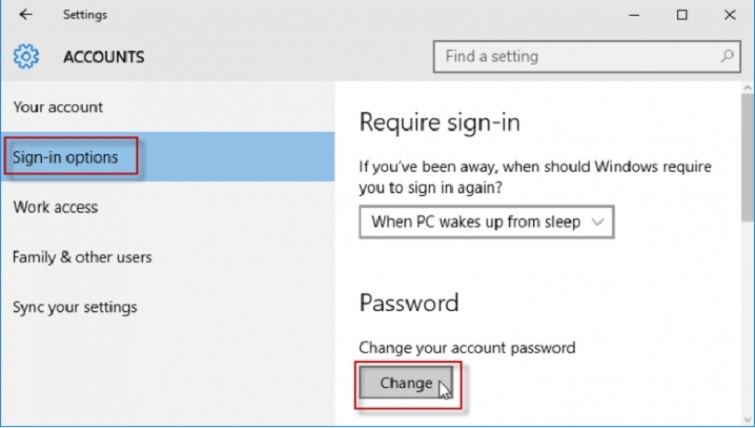This screenshot has height=428, width=755.
Task: Open the Your account section
Action: pos(58,107)
